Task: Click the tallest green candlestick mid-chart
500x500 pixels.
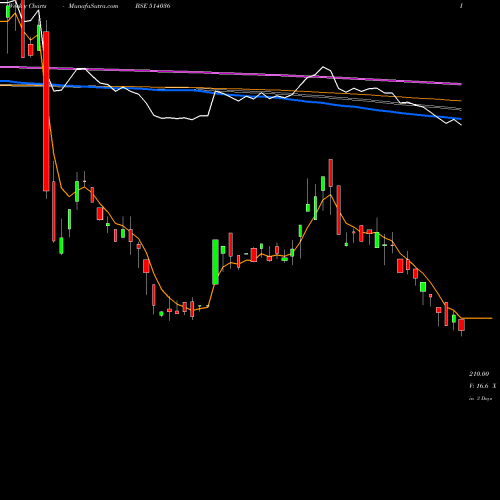Action: point(216,262)
